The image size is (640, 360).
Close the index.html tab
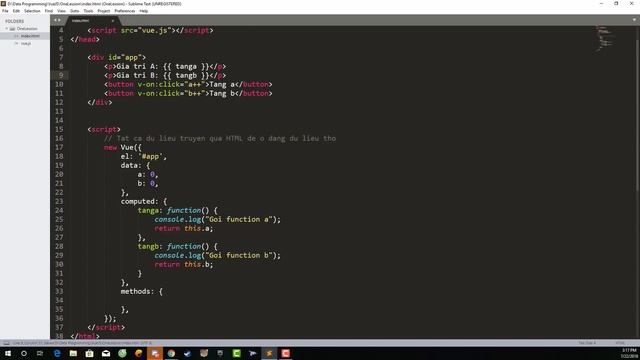click(x=113, y=21)
